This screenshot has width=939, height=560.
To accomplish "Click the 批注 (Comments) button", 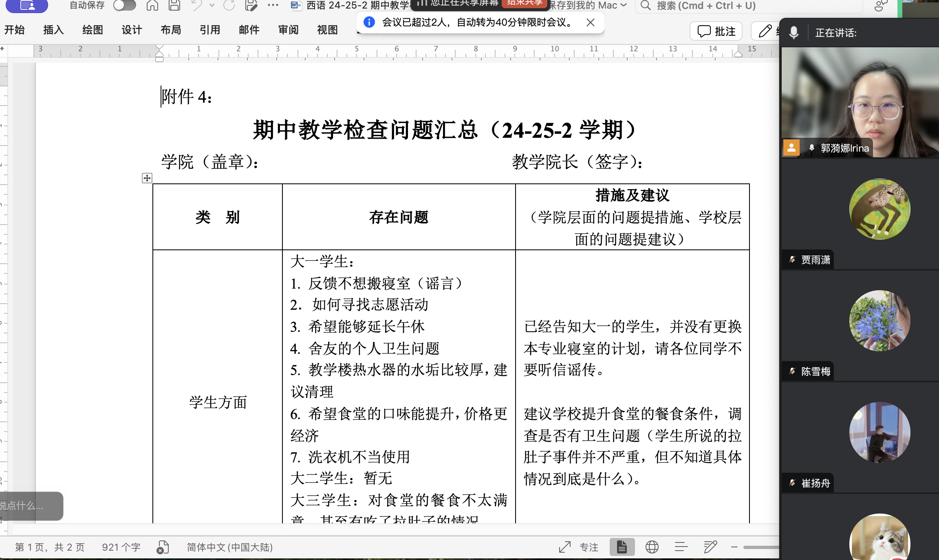I will (x=716, y=31).
